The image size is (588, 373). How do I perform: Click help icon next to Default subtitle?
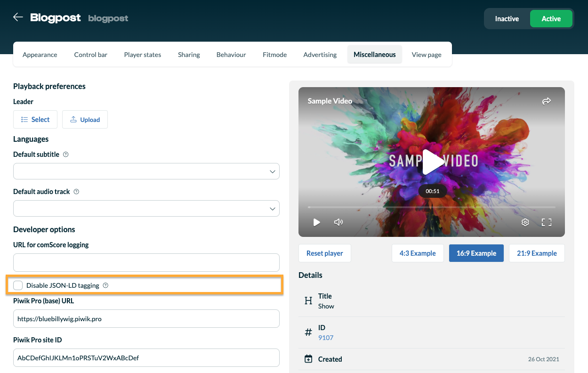66,154
